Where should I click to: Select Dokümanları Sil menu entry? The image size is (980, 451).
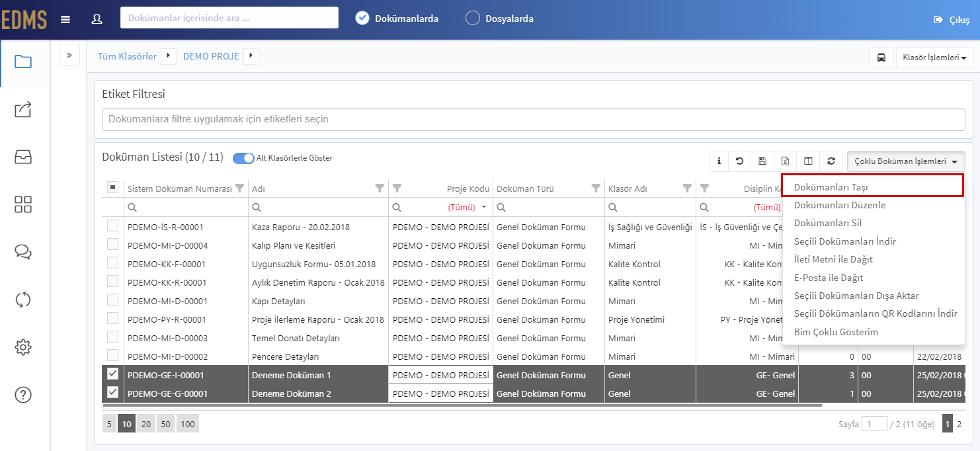(x=828, y=223)
